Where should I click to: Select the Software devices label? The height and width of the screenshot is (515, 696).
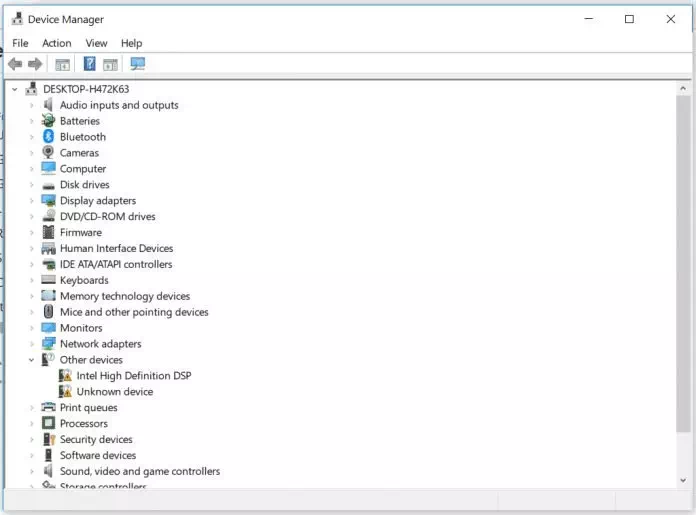coord(98,455)
